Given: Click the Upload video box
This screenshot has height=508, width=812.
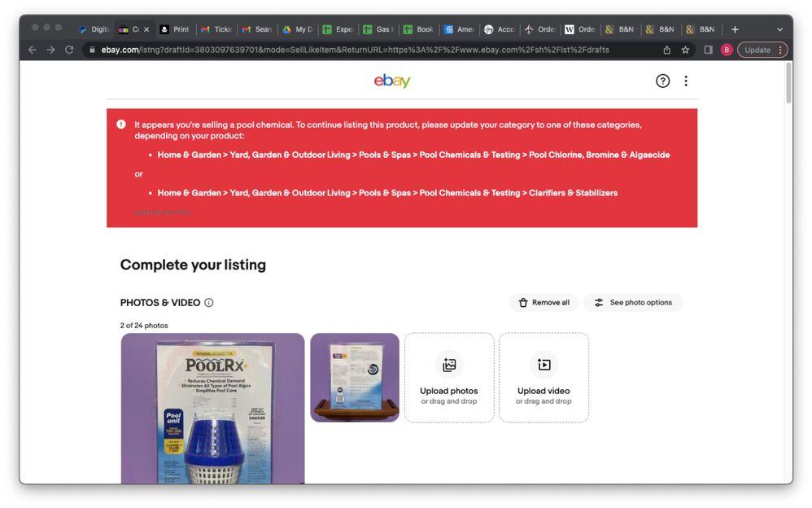Looking at the screenshot, I should point(544,378).
